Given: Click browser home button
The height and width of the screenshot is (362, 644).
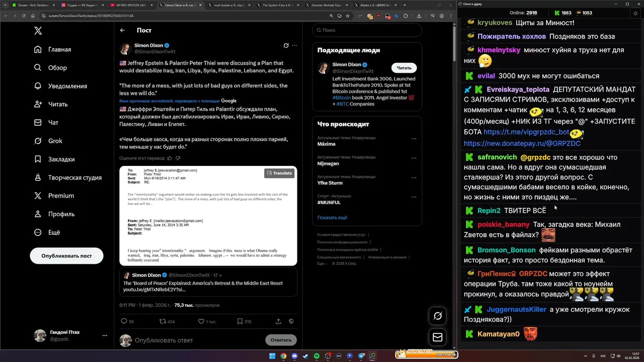Looking at the screenshot, I should (x=33, y=16).
